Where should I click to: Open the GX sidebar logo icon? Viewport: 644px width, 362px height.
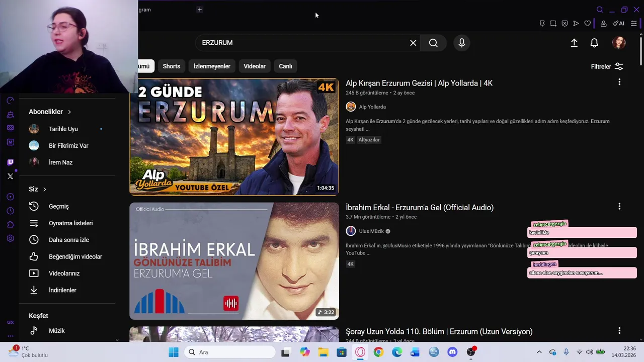10,322
